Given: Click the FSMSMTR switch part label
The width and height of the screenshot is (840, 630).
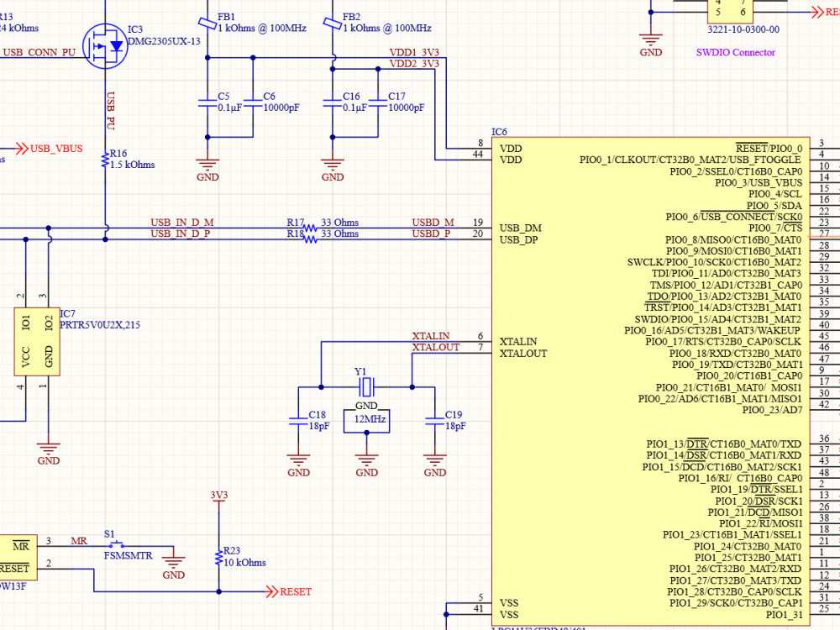Looking at the screenshot, I should [128, 555].
